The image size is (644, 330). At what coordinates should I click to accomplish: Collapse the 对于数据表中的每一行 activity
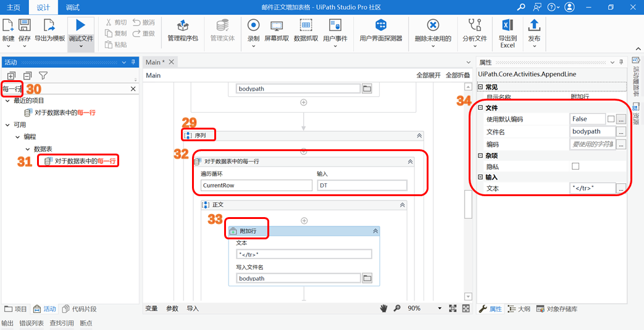coord(410,162)
